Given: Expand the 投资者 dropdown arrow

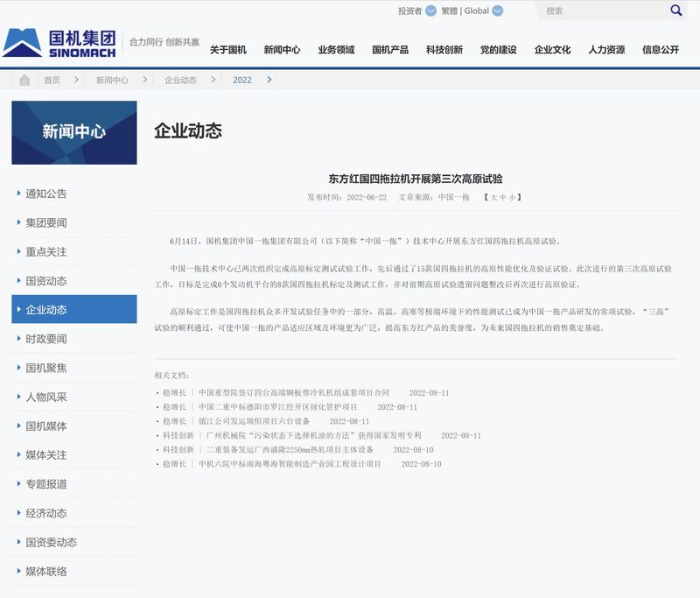Looking at the screenshot, I should [430, 11].
